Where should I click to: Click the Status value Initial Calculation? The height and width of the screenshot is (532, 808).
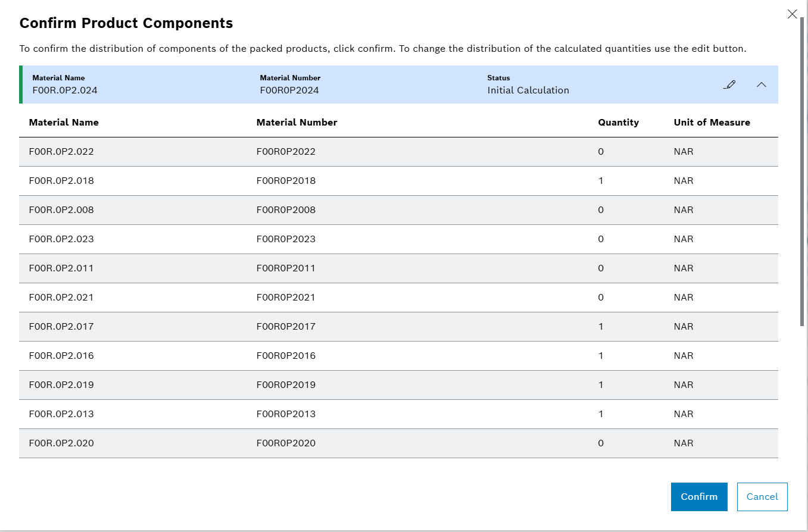528,90
